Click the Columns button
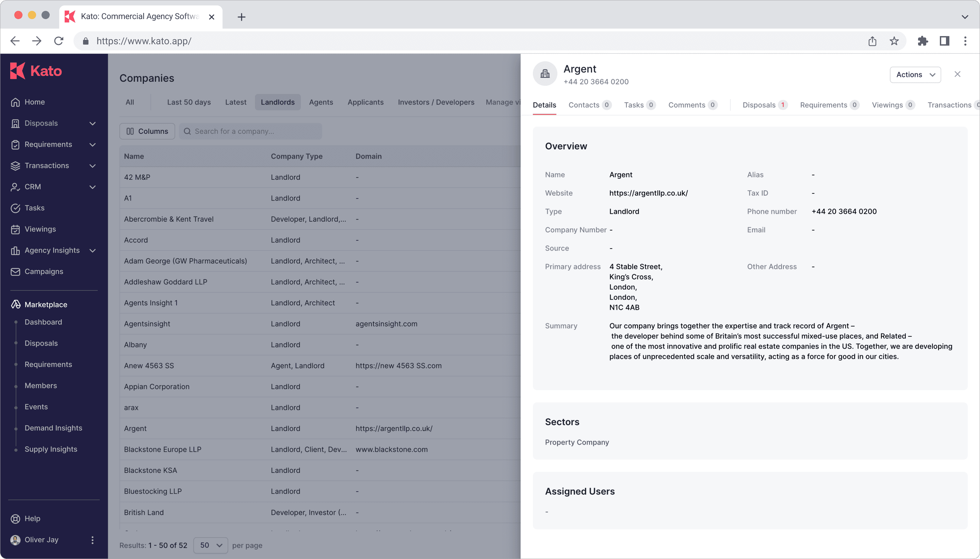 147,131
